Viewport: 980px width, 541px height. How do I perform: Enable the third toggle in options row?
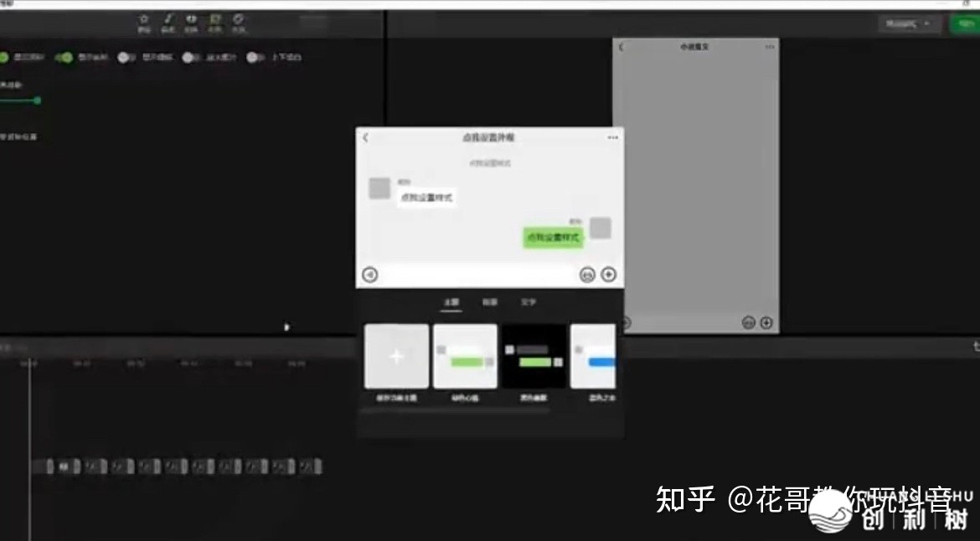pos(126,58)
